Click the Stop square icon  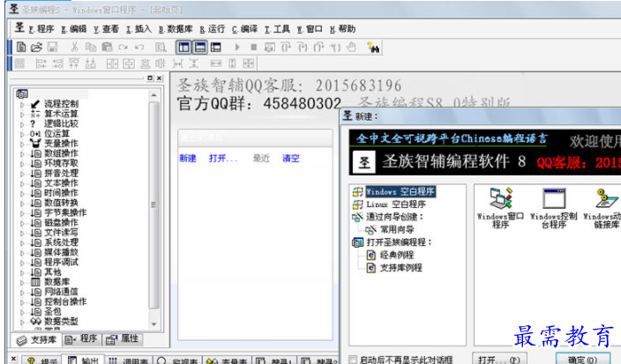pyautogui.click(x=253, y=48)
